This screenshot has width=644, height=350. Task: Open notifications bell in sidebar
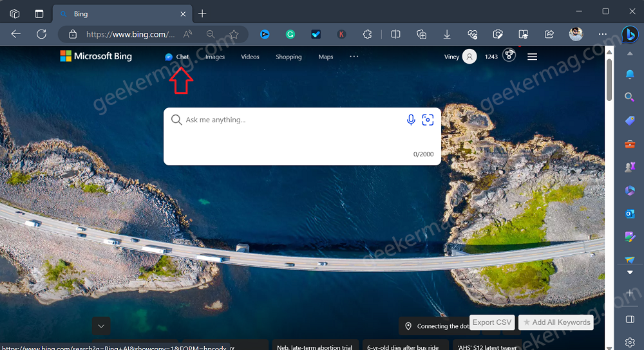click(x=630, y=74)
